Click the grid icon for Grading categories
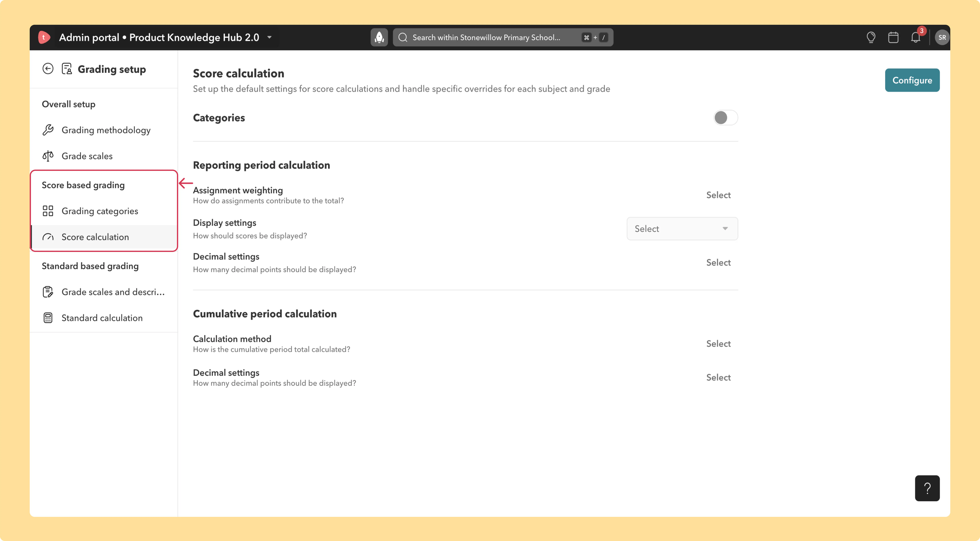The width and height of the screenshot is (980, 541). pos(48,211)
